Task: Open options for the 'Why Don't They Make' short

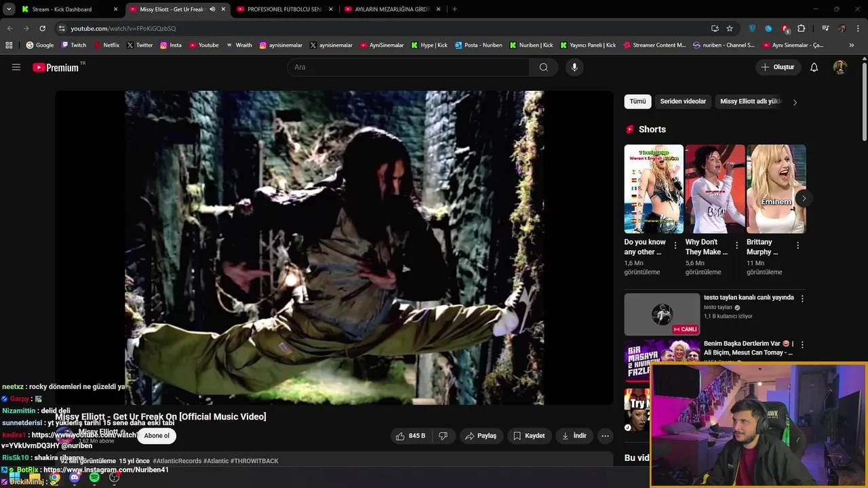Action: point(736,246)
